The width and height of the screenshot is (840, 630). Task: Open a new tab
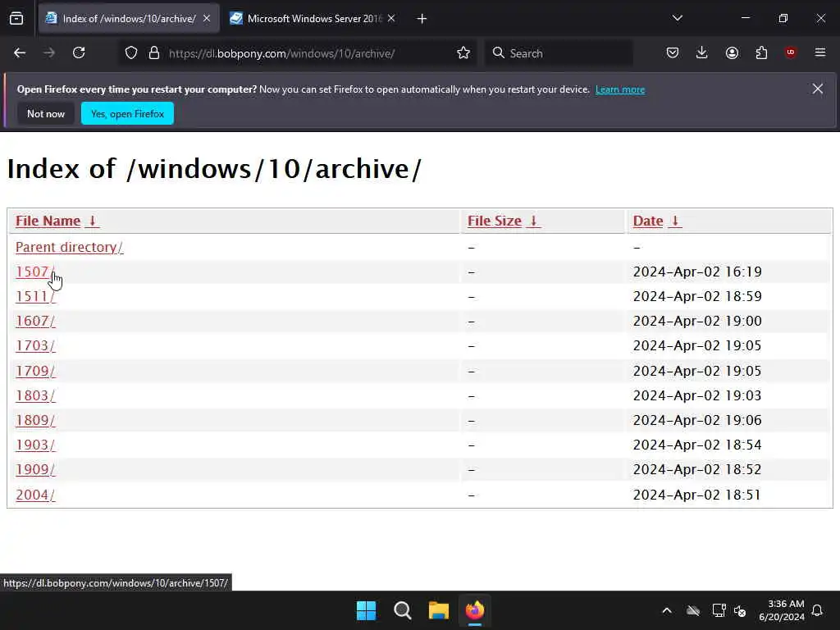coord(422,19)
